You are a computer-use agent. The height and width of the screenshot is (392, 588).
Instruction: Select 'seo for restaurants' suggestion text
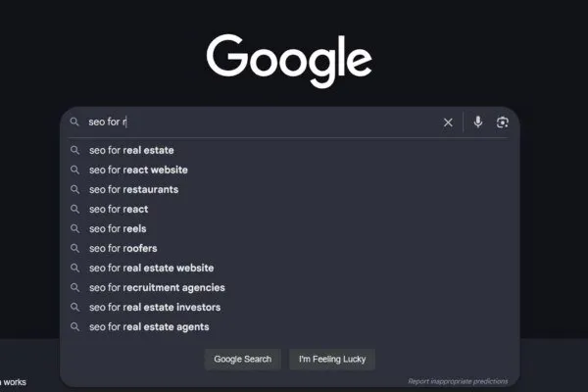133,189
